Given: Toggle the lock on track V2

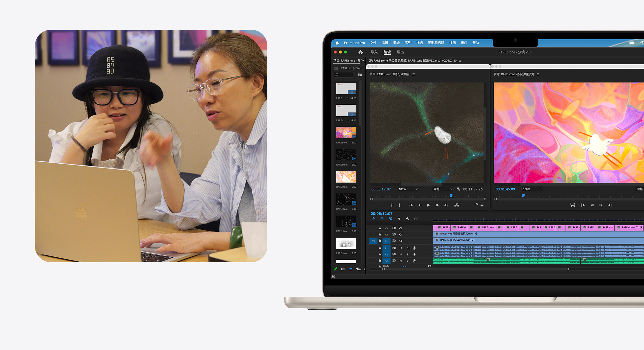Looking at the screenshot, I should coord(380,234).
